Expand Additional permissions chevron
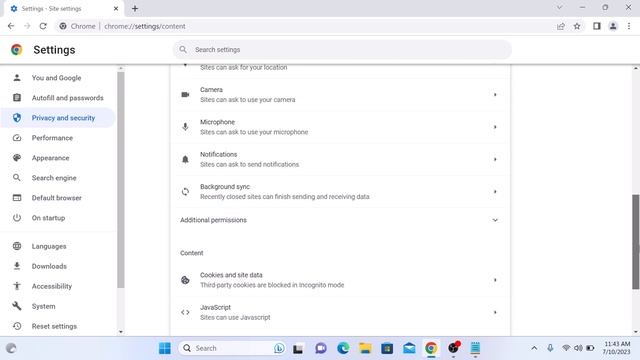This screenshot has height=360, width=640. click(x=495, y=220)
